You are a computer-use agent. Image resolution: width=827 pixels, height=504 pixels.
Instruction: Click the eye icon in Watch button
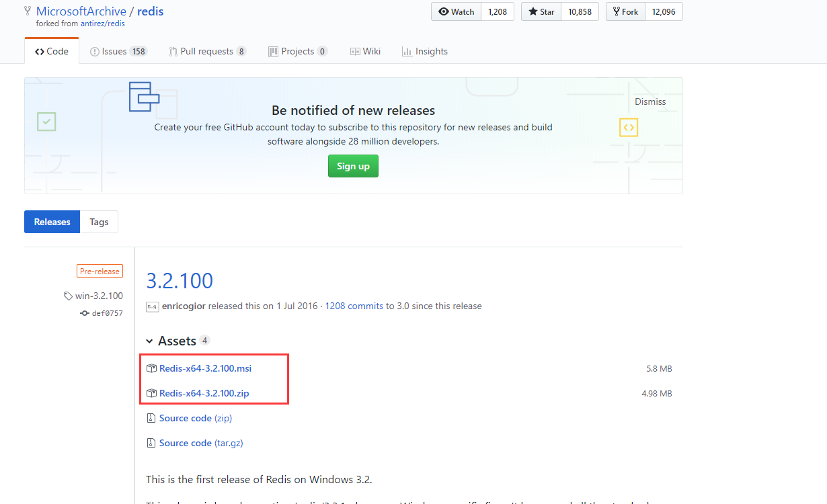click(443, 11)
